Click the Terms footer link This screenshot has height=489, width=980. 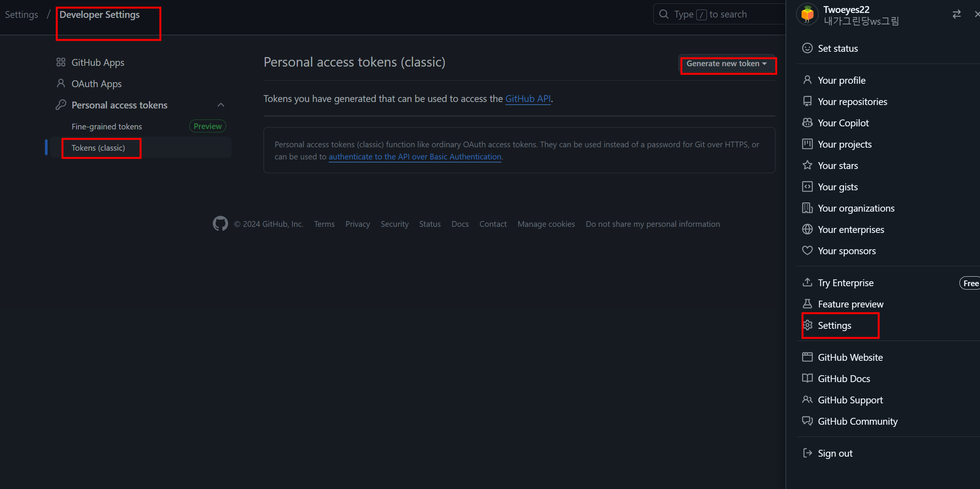coord(325,224)
